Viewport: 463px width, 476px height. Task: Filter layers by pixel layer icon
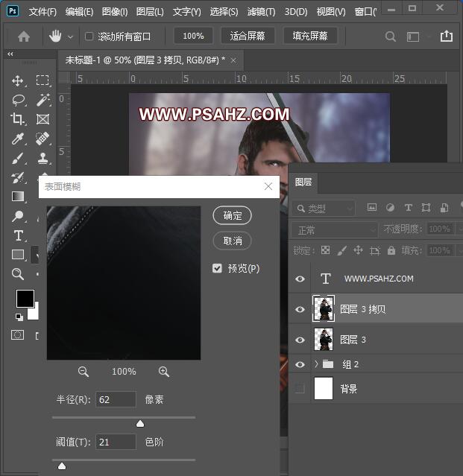coord(372,208)
